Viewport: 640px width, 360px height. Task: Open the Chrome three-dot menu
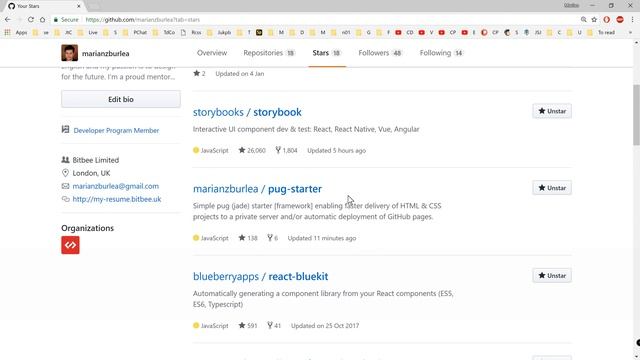pos(632,20)
